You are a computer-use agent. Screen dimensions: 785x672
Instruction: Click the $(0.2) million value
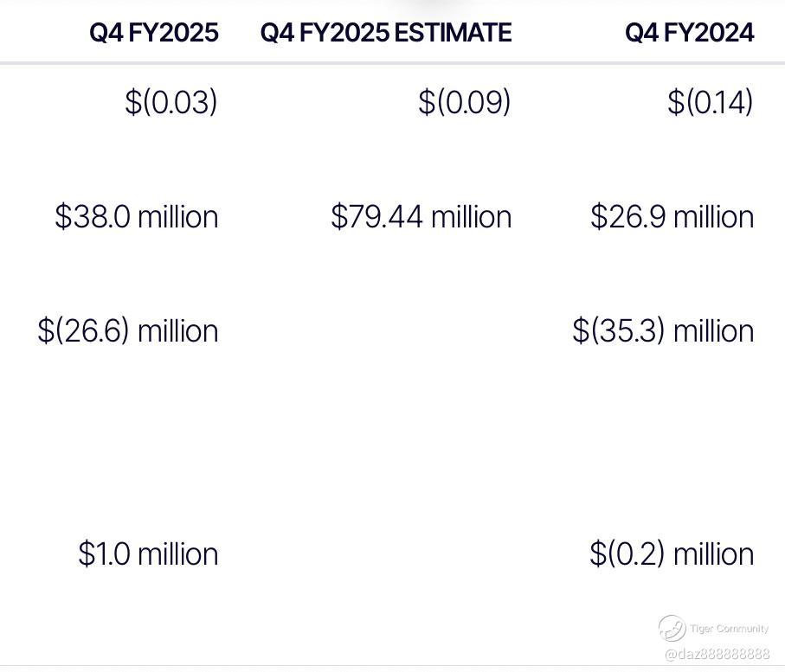(672, 554)
